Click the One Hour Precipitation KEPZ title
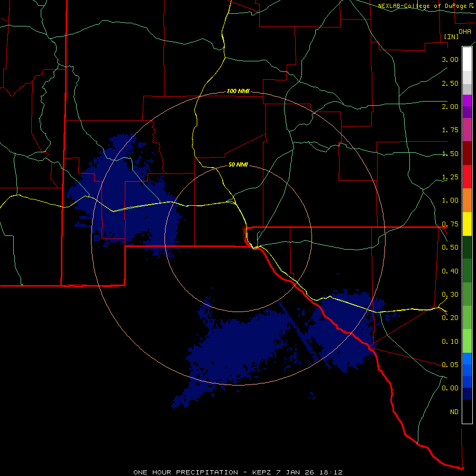Screen dimensions: 476x476 click(238, 472)
